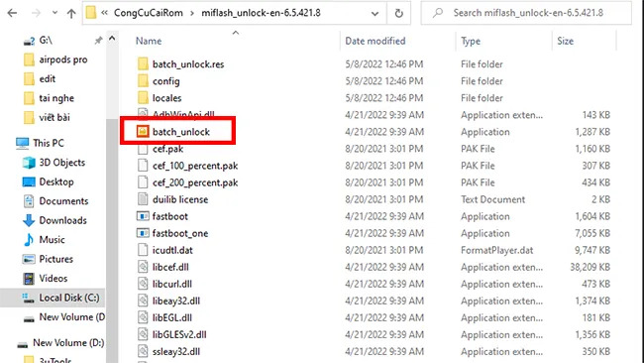Select libcef.dll file icon
644x363 pixels.
coord(143,267)
